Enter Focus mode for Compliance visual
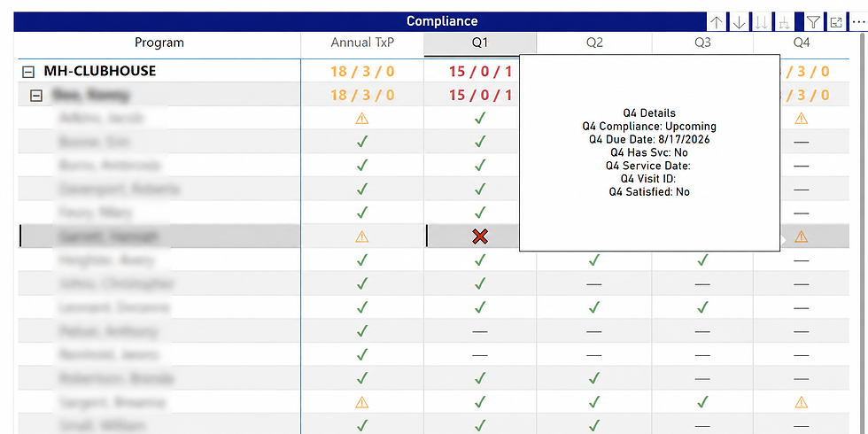This screenshot has height=434, width=868. [836, 23]
